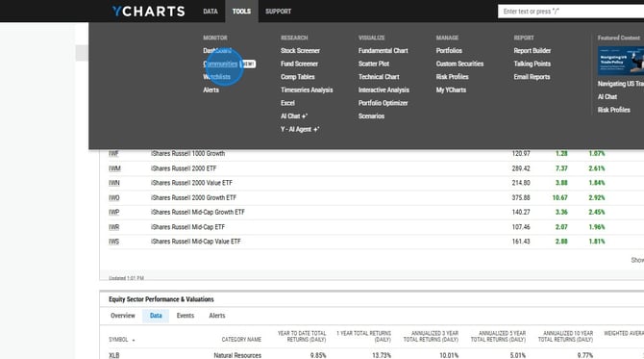
Task: Open My YCharts
Action: pyautogui.click(x=451, y=90)
